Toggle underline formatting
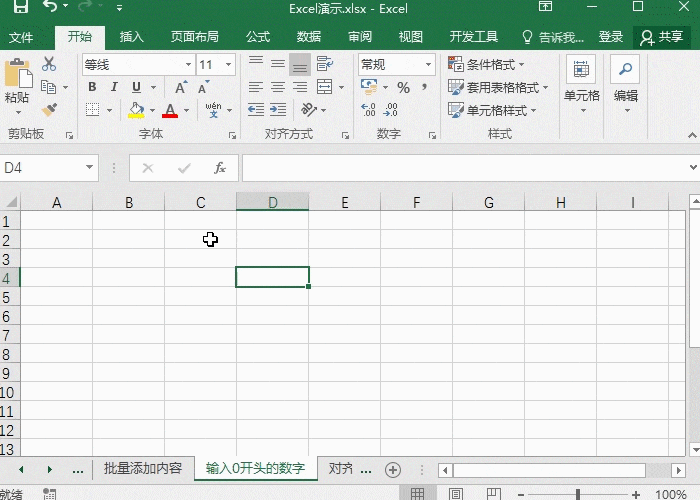This screenshot has height=500, width=700. click(137, 87)
